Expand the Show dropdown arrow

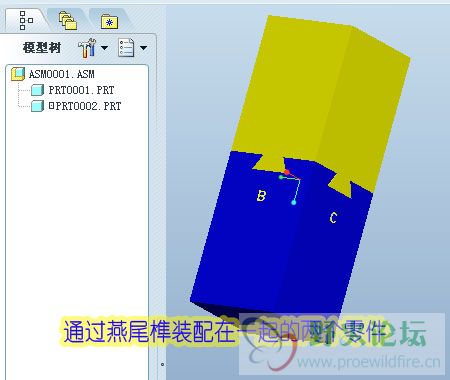pyautogui.click(x=143, y=48)
